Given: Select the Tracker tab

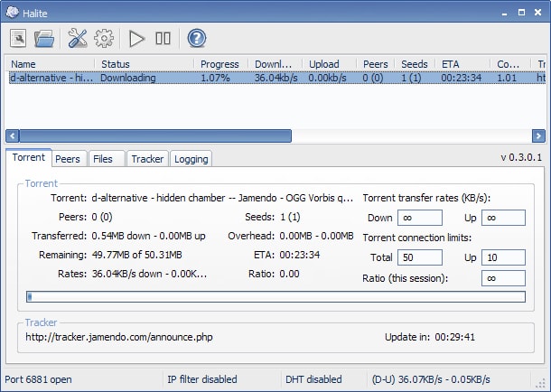Looking at the screenshot, I should [x=147, y=159].
